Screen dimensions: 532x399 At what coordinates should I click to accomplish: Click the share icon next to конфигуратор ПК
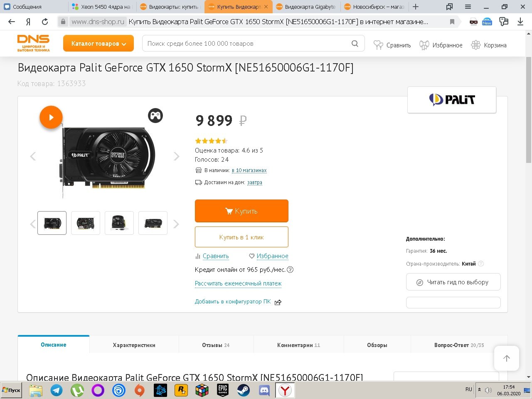click(x=278, y=302)
